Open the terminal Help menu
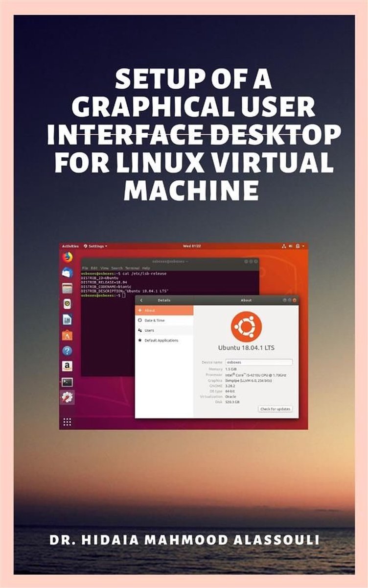368x588 pixels. 146,268
